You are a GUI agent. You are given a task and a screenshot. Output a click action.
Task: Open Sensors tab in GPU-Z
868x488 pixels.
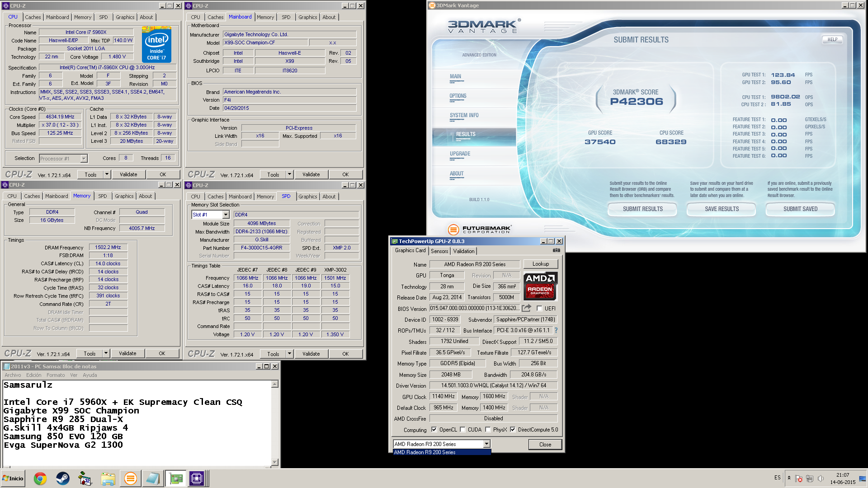pyautogui.click(x=439, y=251)
